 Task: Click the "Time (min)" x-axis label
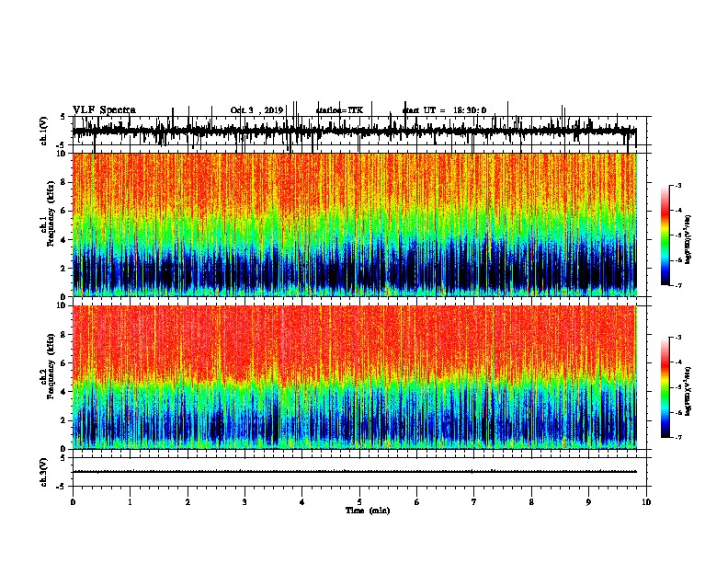[x=368, y=511]
